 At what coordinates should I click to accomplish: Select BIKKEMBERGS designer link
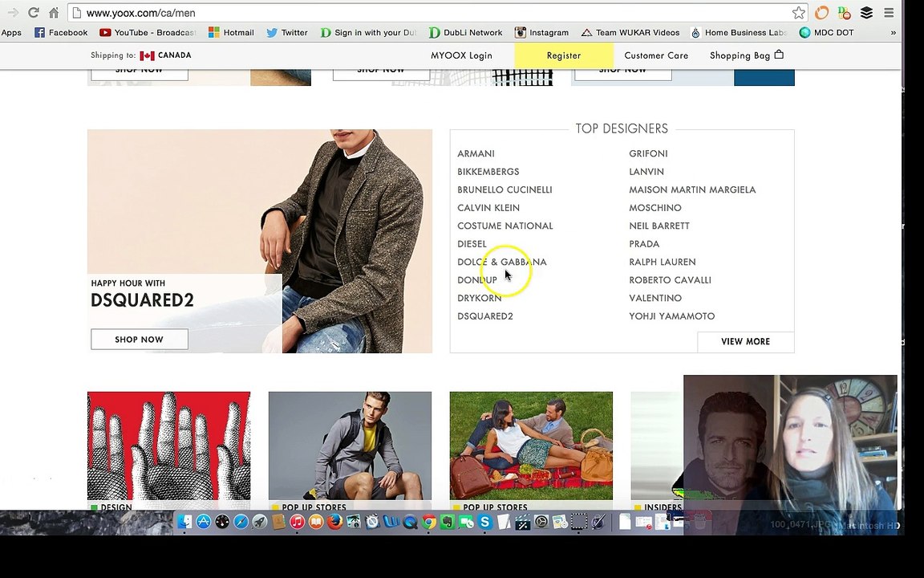[x=488, y=172]
